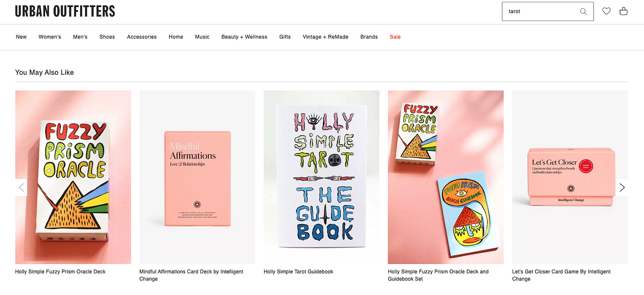Click Holly Simple Tarot Guidebook title link

coord(299,272)
